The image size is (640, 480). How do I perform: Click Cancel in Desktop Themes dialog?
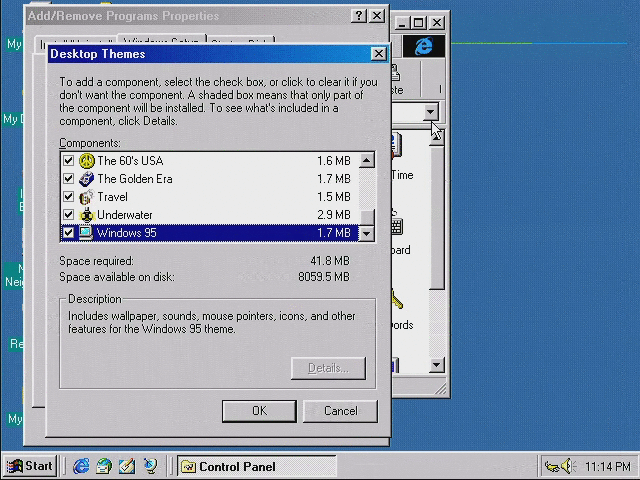(x=340, y=411)
